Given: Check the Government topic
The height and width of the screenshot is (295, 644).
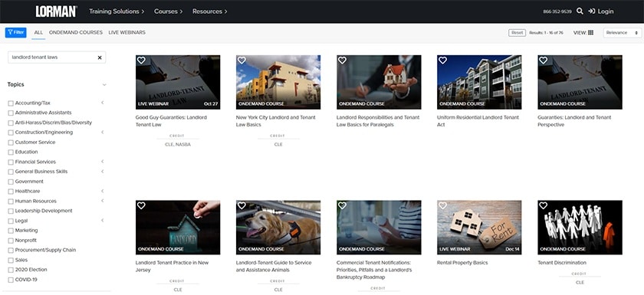Looking at the screenshot, I should click(x=11, y=182).
